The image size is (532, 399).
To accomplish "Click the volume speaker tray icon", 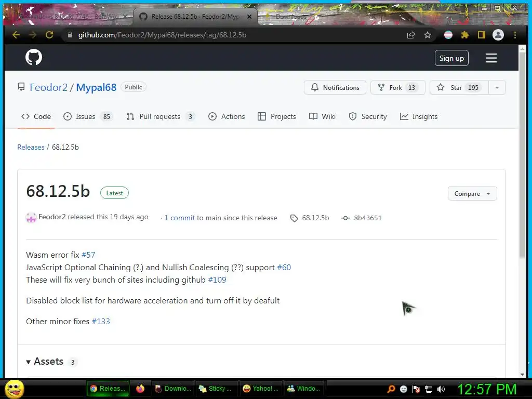I will click(x=441, y=389).
